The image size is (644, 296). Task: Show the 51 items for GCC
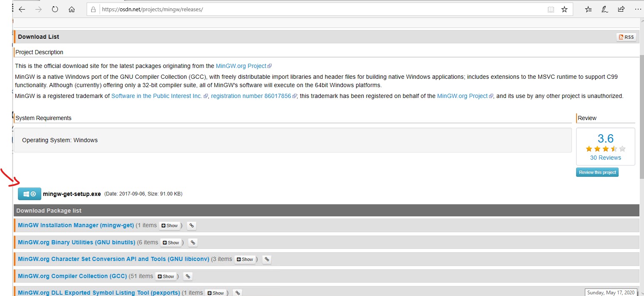[x=166, y=276]
